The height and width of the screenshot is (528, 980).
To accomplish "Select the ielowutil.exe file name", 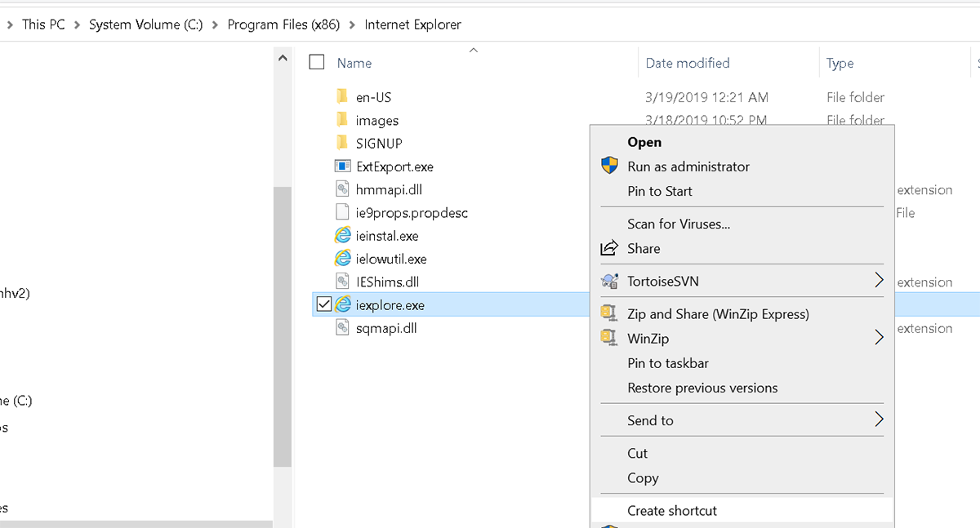I will pyautogui.click(x=391, y=259).
